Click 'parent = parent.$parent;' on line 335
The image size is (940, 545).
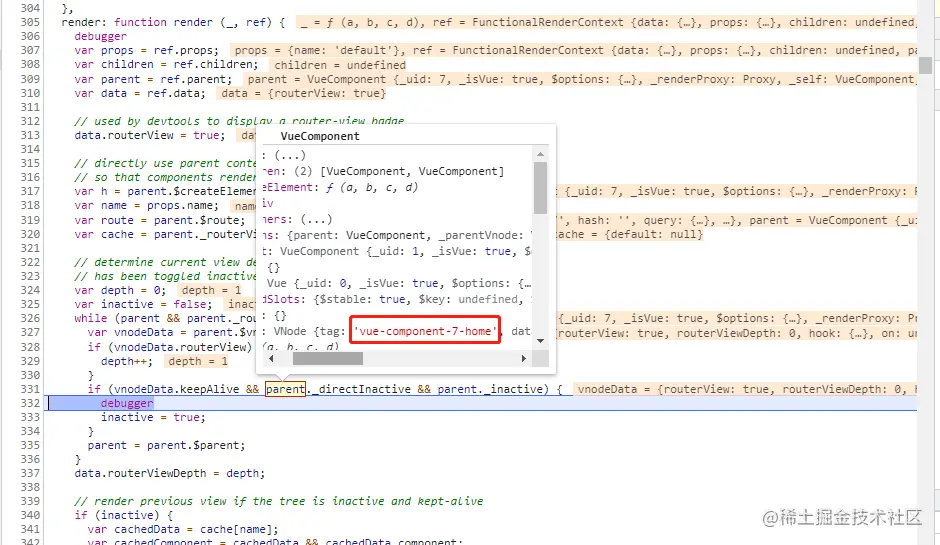click(166, 445)
